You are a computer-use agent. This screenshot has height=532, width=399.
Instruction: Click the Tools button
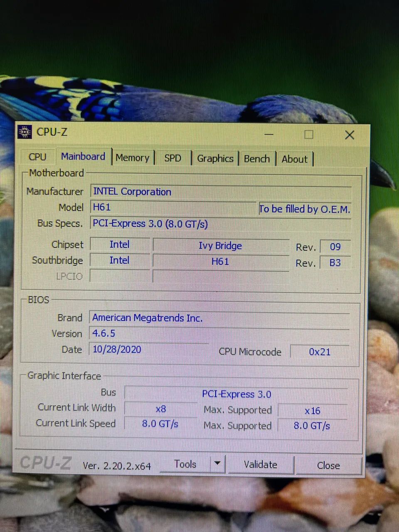tap(185, 464)
